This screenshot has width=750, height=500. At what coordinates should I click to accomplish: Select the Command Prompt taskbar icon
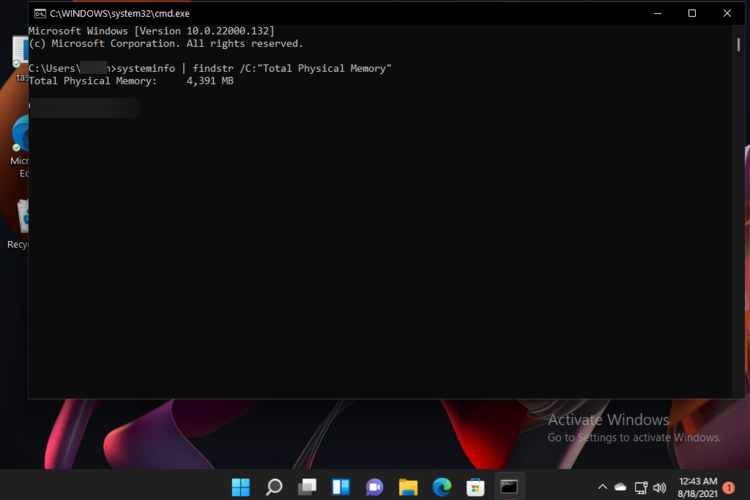coord(510,487)
